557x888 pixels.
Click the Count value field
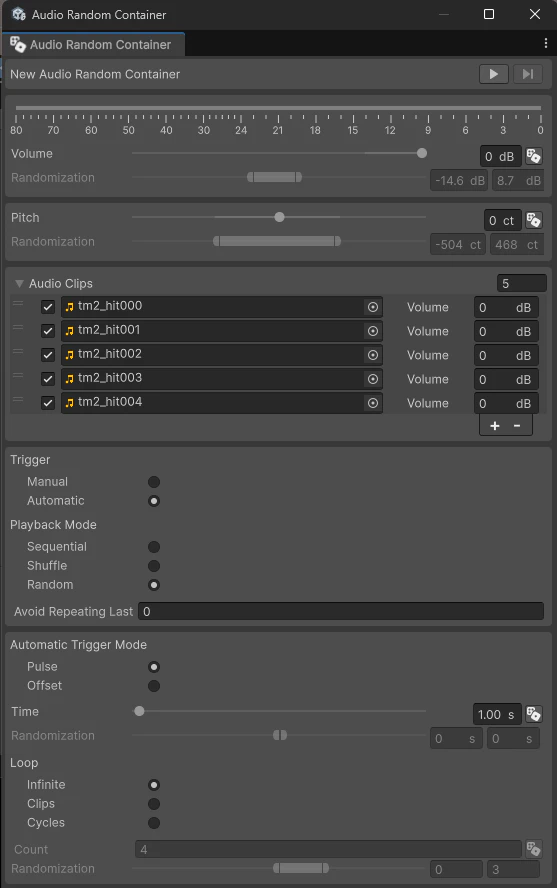click(x=328, y=849)
